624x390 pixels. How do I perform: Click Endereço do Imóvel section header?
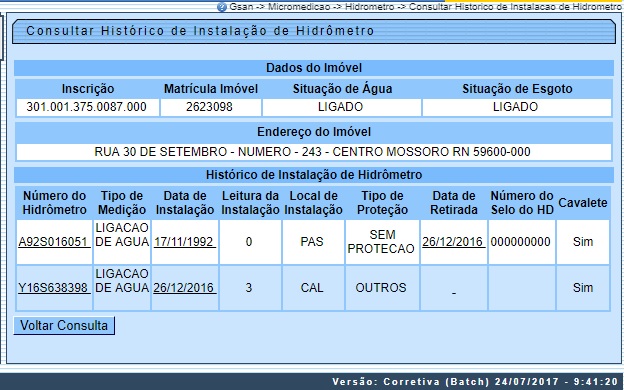(314, 132)
